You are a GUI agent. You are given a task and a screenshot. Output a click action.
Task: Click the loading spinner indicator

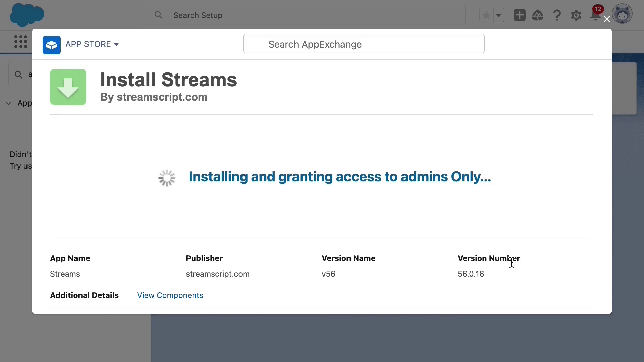(x=167, y=178)
